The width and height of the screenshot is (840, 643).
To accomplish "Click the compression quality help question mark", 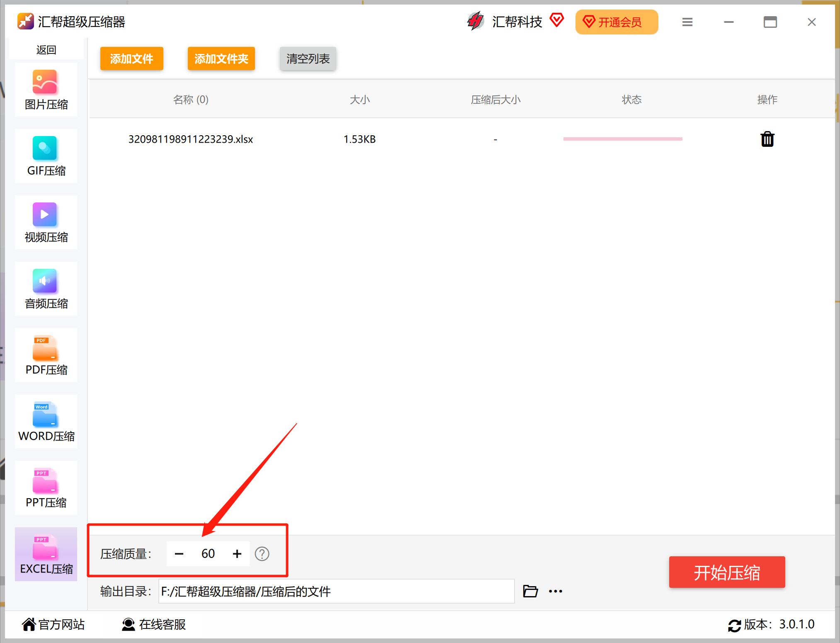I will click(262, 554).
